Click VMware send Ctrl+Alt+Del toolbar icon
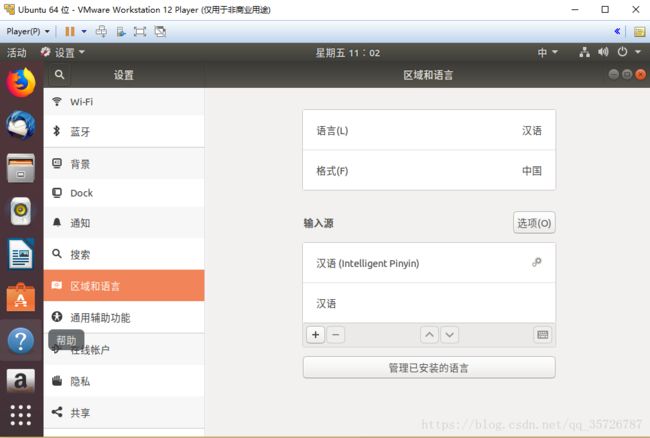This screenshot has width=650, height=438. pos(101,31)
